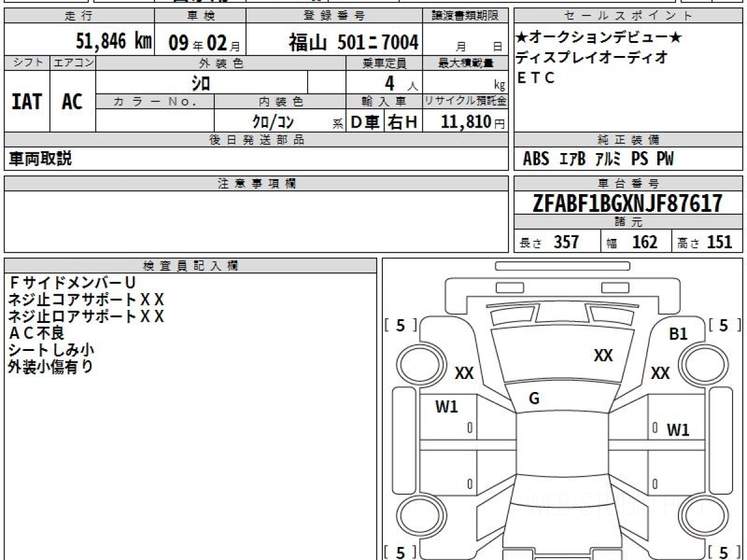Viewport: 747px width, 560px height.
Task: Select the IAT shift type cell
Action: click(x=27, y=101)
